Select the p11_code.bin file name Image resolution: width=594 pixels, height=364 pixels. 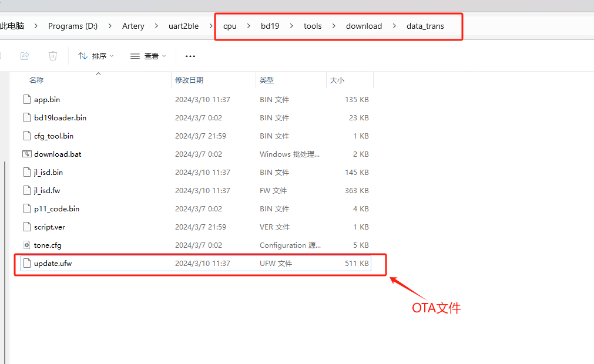click(x=57, y=208)
